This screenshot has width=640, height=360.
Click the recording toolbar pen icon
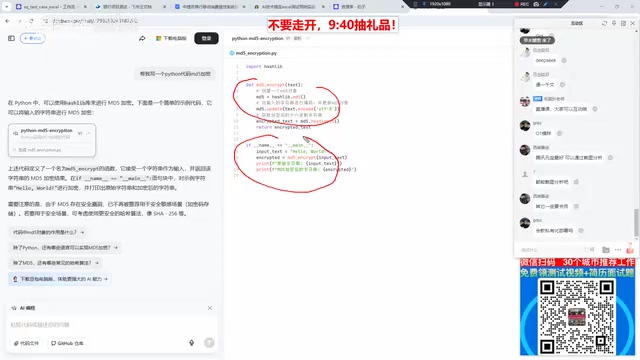pos(546,4)
